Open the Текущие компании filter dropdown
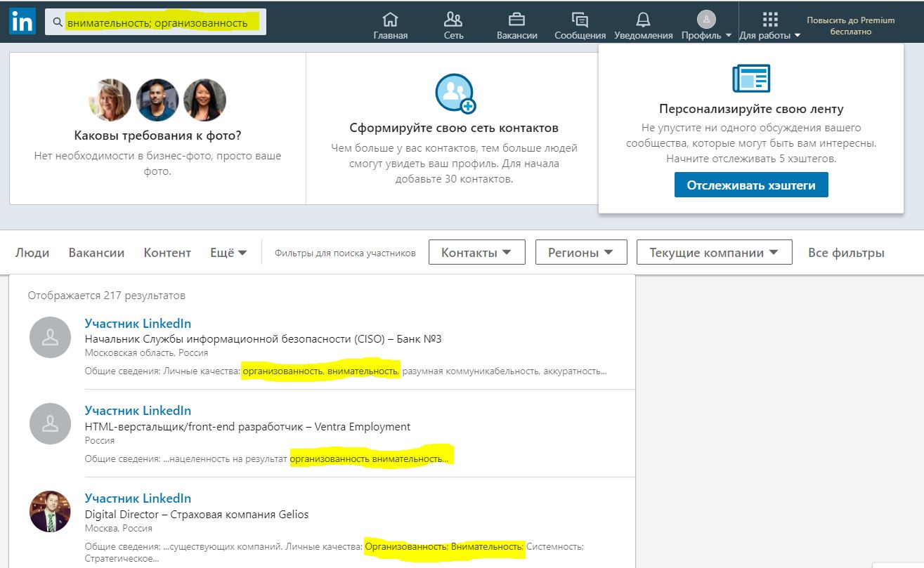The image size is (924, 568). tap(714, 253)
